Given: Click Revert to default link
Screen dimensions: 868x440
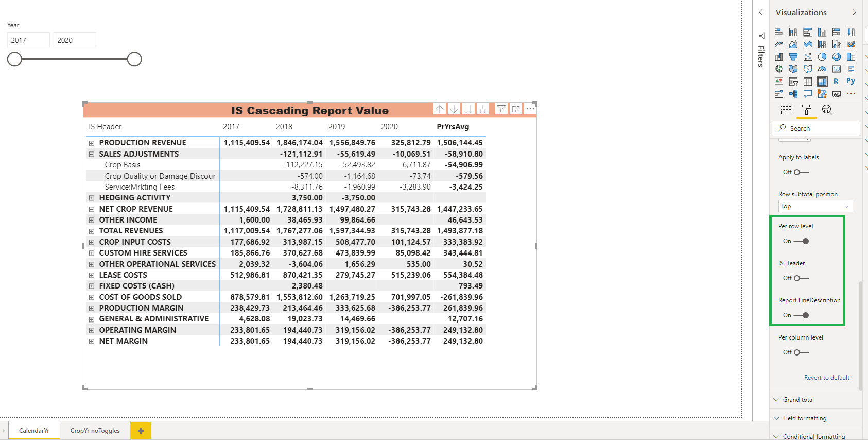Looking at the screenshot, I should pyautogui.click(x=827, y=378).
